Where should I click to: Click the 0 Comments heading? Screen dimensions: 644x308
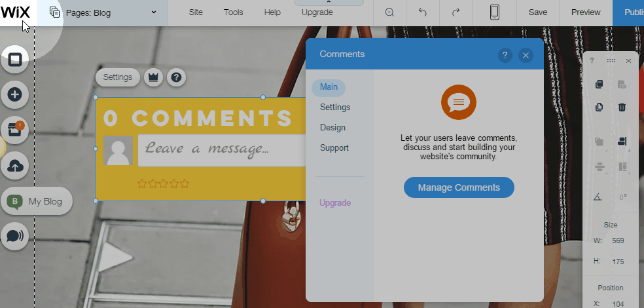click(x=198, y=119)
